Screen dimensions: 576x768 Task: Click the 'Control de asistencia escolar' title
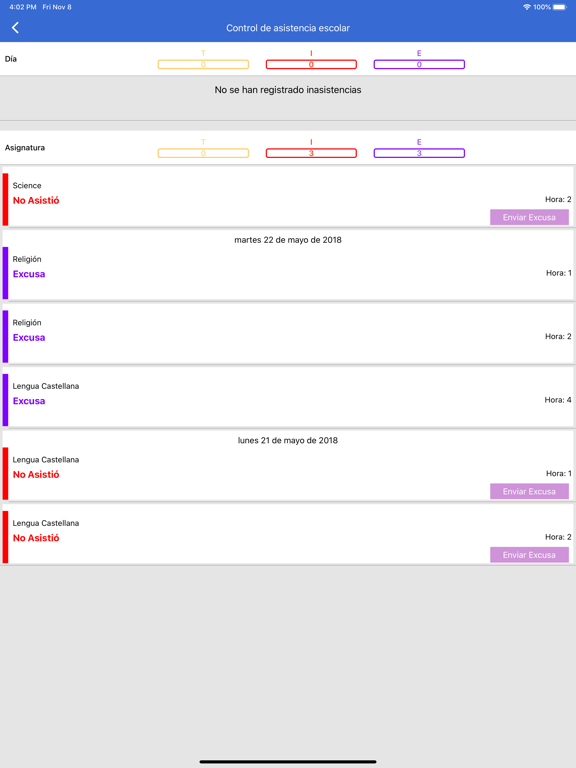coord(288,28)
